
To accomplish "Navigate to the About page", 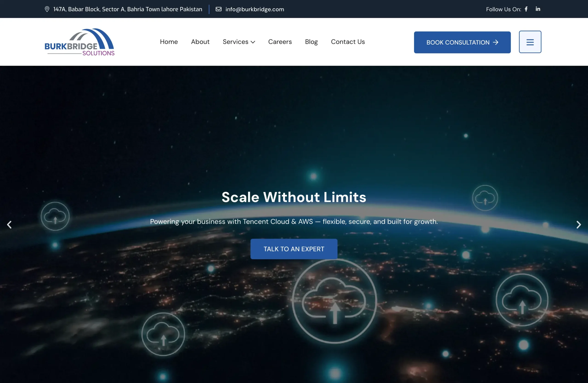I will 200,42.
